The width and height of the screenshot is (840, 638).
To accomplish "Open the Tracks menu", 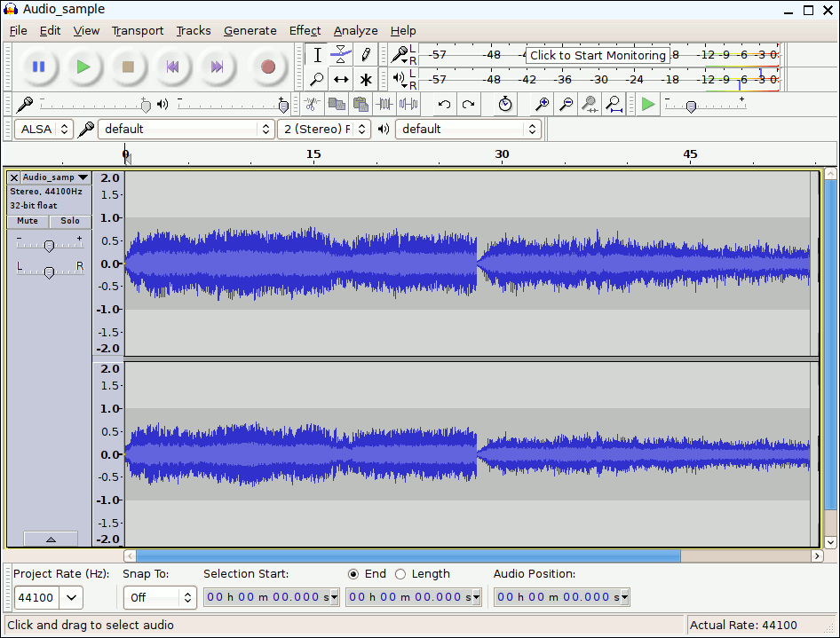I will 194,30.
